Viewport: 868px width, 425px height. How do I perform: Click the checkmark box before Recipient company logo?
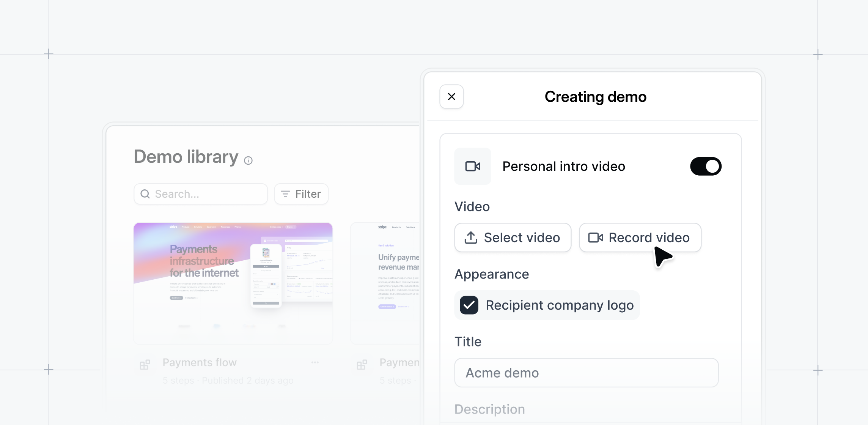tap(469, 305)
